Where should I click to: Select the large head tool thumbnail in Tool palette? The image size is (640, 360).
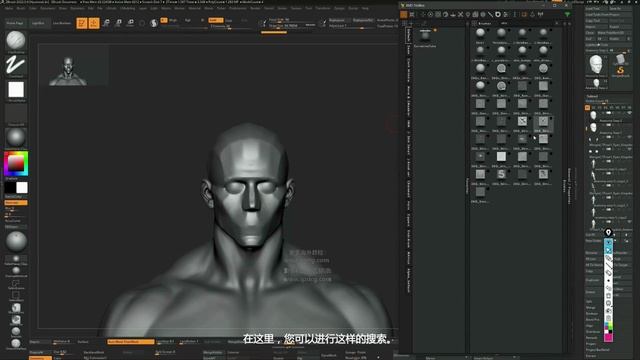click(x=596, y=64)
